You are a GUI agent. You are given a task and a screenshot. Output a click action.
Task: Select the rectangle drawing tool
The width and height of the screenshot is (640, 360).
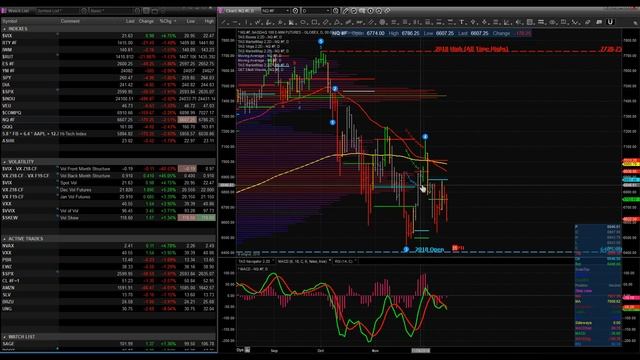314,22
